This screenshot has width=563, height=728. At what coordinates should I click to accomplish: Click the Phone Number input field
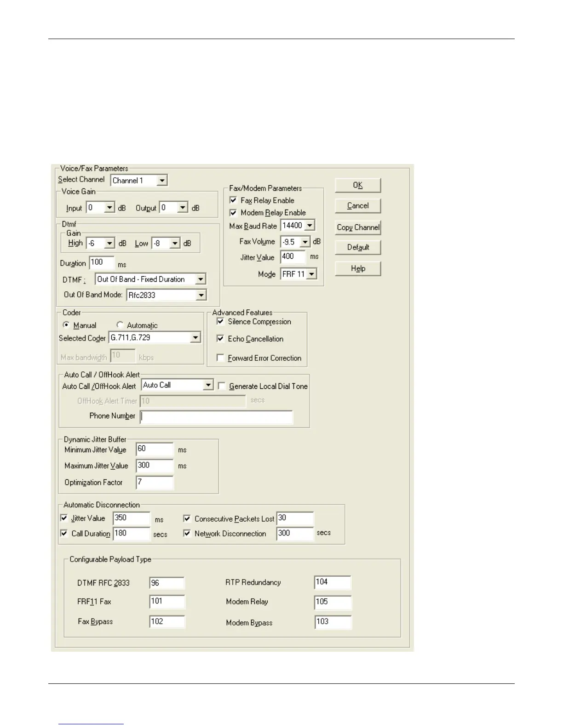click(216, 417)
